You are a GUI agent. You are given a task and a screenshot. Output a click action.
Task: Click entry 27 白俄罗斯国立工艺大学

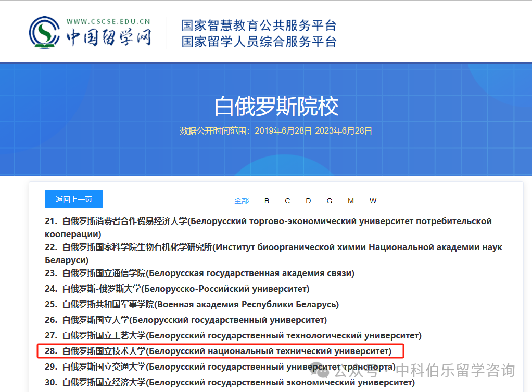[x=233, y=335]
